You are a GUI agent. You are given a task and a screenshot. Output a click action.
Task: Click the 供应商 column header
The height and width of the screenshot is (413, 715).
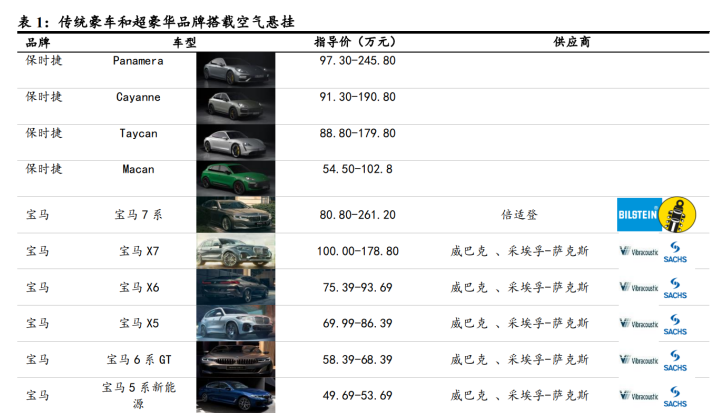pos(571,42)
